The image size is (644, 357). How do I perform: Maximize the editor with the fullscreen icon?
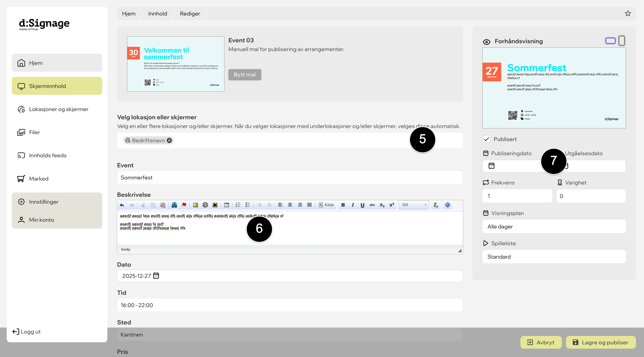pyautogui.click(x=447, y=205)
